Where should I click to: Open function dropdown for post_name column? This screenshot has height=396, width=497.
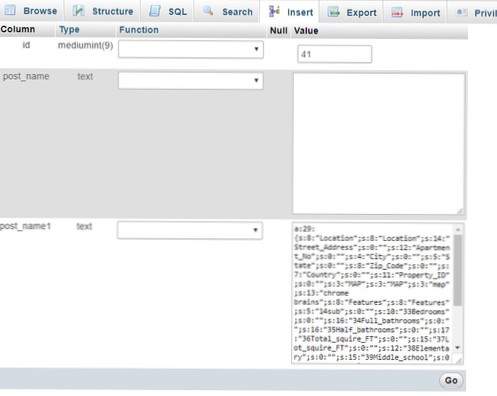point(191,81)
